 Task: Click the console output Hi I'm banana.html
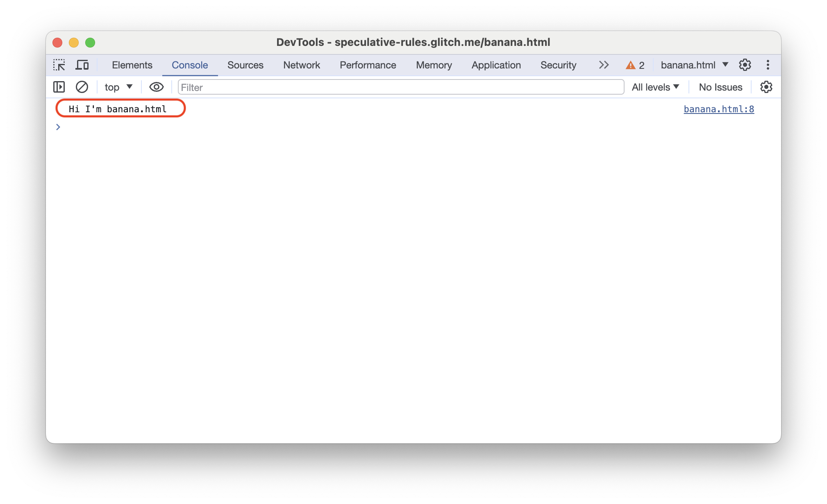[118, 109]
